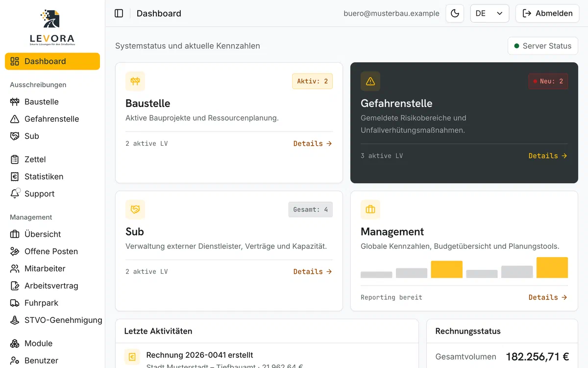
Task: Switch to dark mode moon icon
Action: point(455,13)
